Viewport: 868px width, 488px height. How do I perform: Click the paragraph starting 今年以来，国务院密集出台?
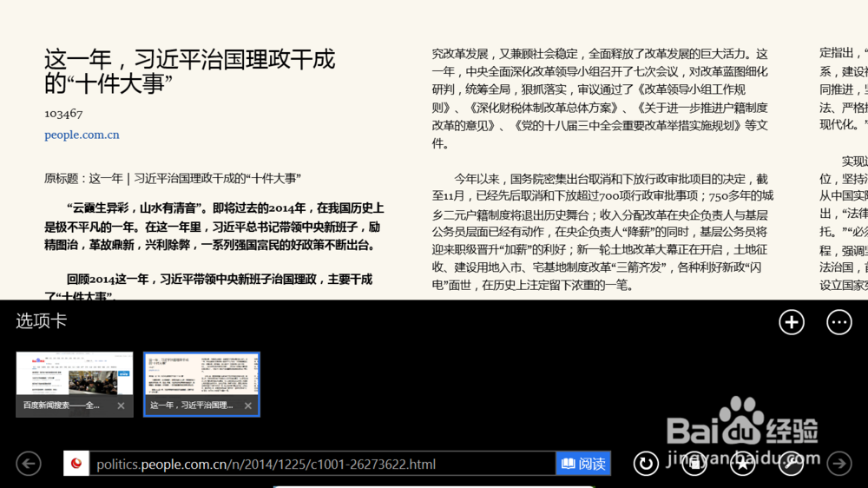pos(603,232)
